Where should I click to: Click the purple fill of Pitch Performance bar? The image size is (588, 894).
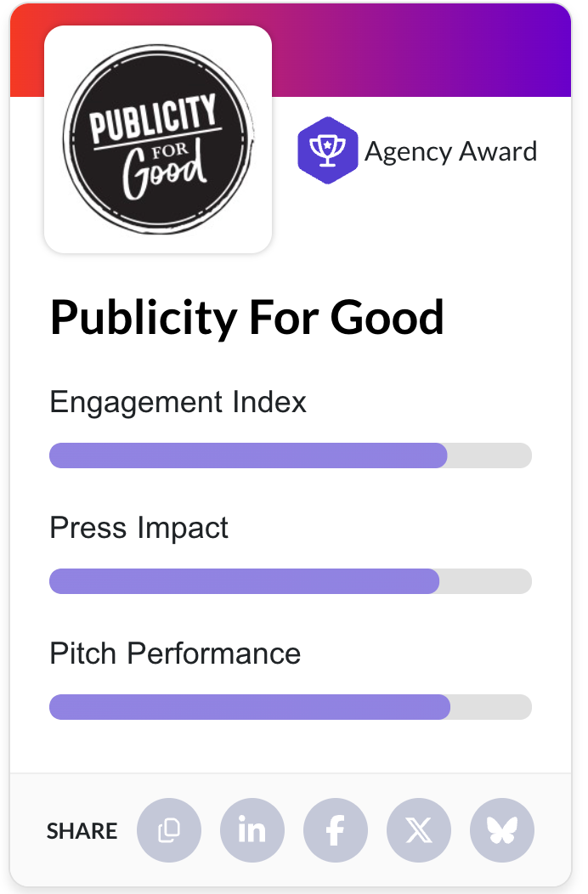pos(250,707)
